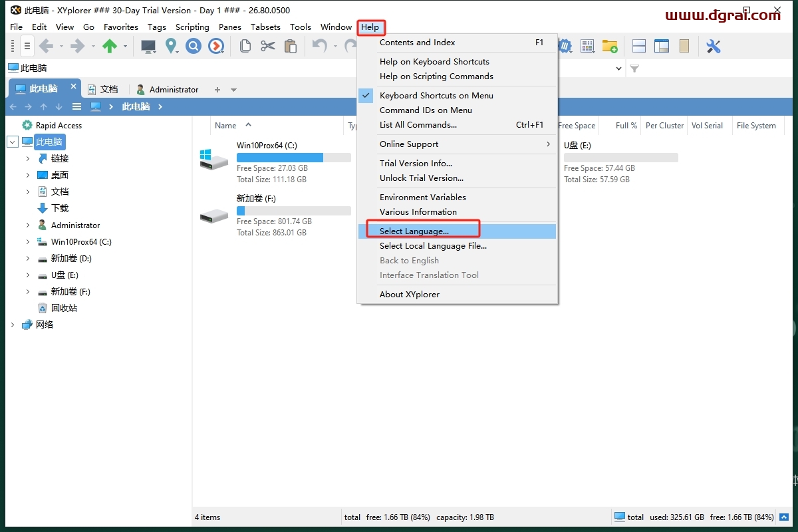
Task: Click the '4 items' status bar text
Action: [x=207, y=517]
